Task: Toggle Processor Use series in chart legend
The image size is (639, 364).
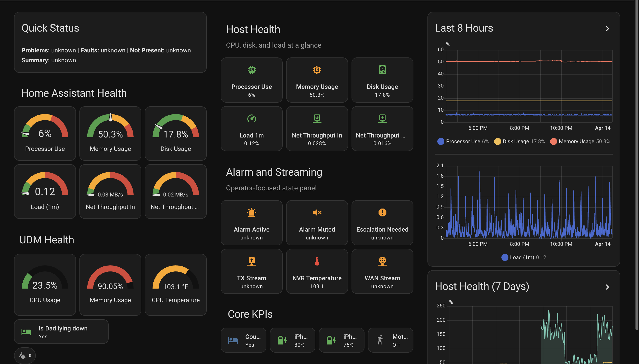Action: tap(463, 141)
